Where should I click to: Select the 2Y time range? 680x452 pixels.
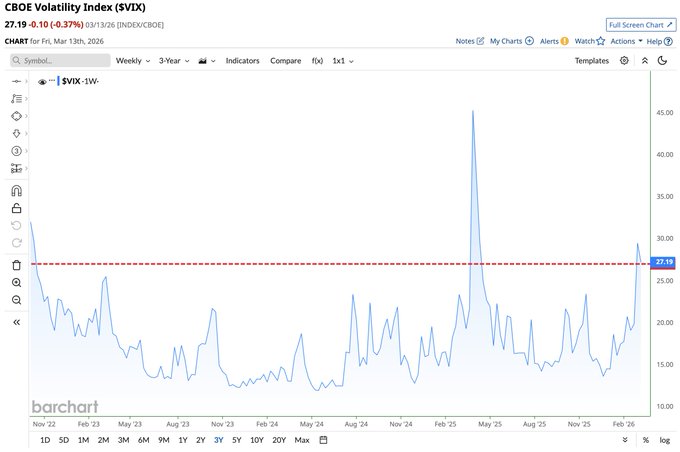tap(200, 440)
